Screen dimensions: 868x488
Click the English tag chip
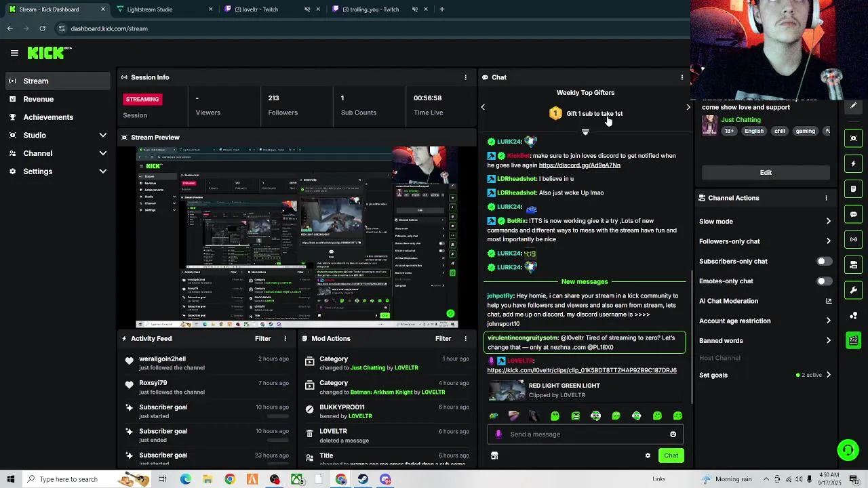point(754,131)
